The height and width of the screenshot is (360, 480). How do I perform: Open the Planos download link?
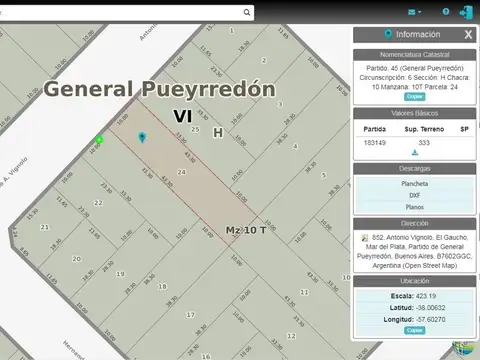[x=415, y=207]
